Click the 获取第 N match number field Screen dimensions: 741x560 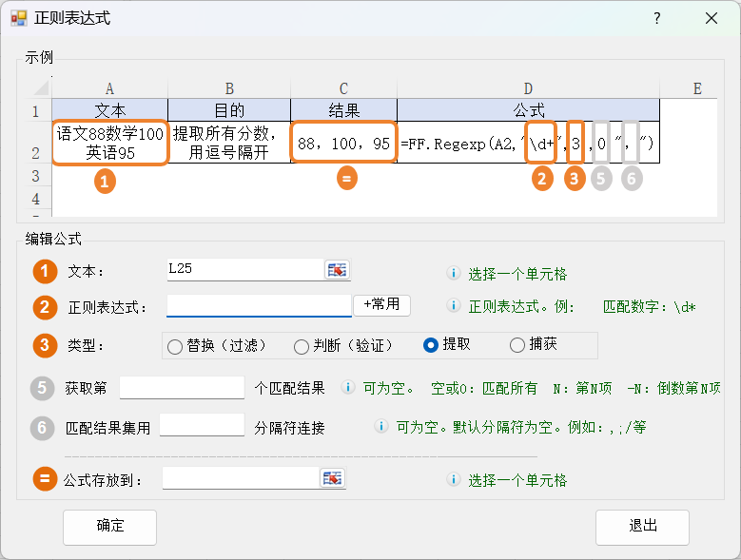[182, 388]
